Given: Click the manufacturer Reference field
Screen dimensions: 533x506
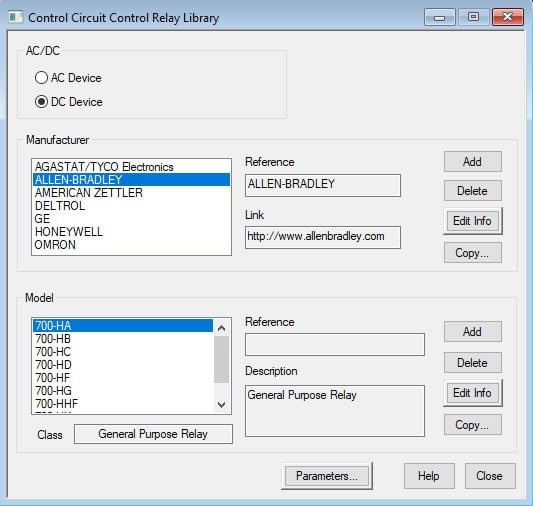Looking at the screenshot, I should tap(323, 185).
